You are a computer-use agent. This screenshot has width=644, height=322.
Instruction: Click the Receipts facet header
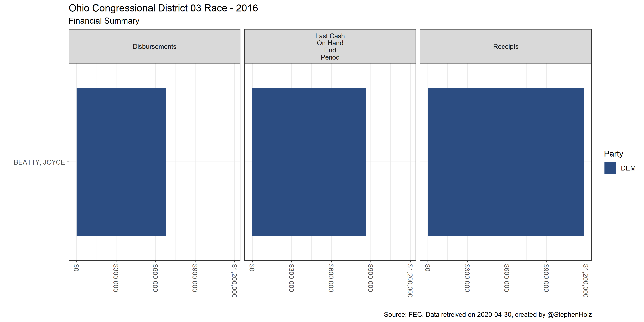coord(506,47)
